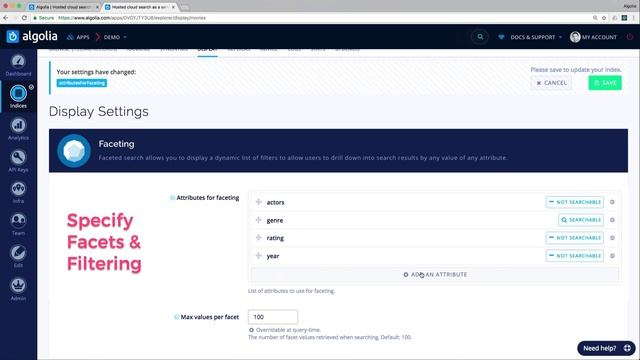Viewport: 640px width, 360px height.
Task: Click the browser back arrow
Action: [6, 18]
